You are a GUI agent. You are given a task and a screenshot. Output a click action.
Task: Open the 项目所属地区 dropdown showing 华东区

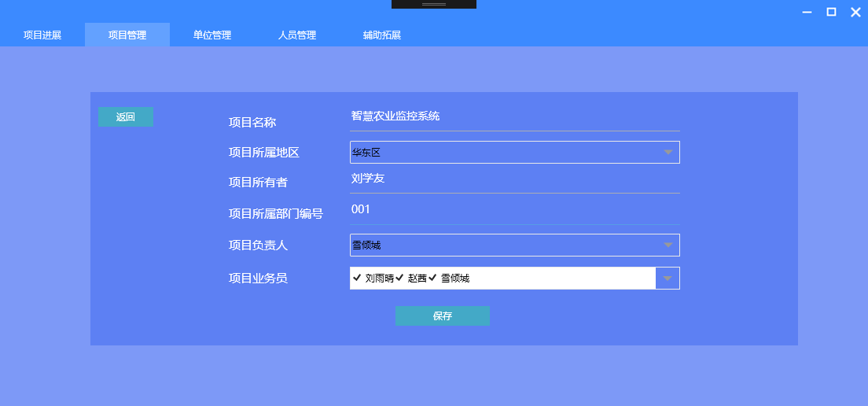pyautogui.click(x=515, y=153)
